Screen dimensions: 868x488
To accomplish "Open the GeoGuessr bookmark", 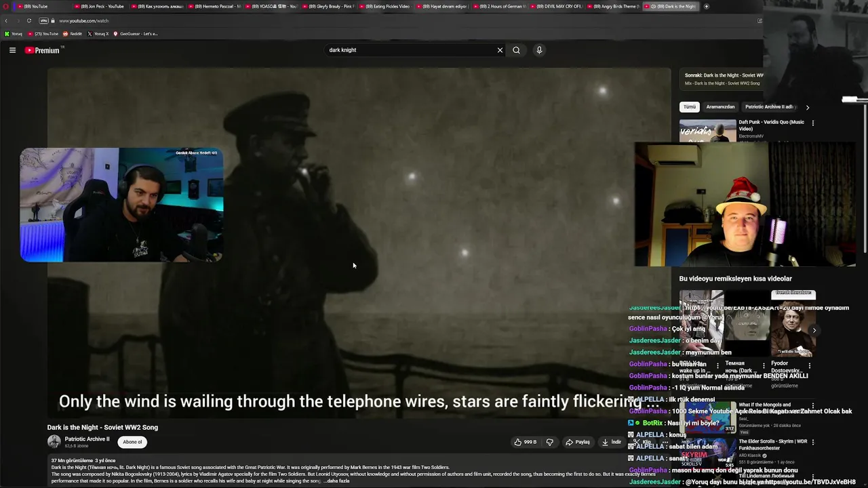I will (x=136, y=34).
